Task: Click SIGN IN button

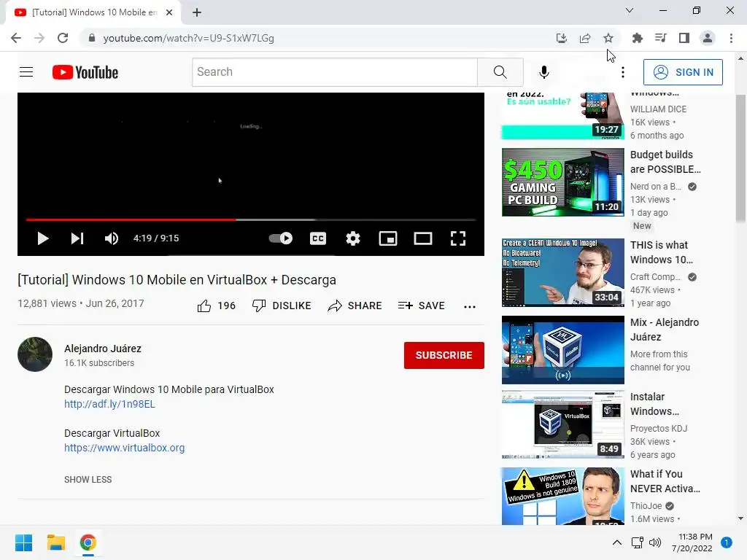Action: (683, 72)
